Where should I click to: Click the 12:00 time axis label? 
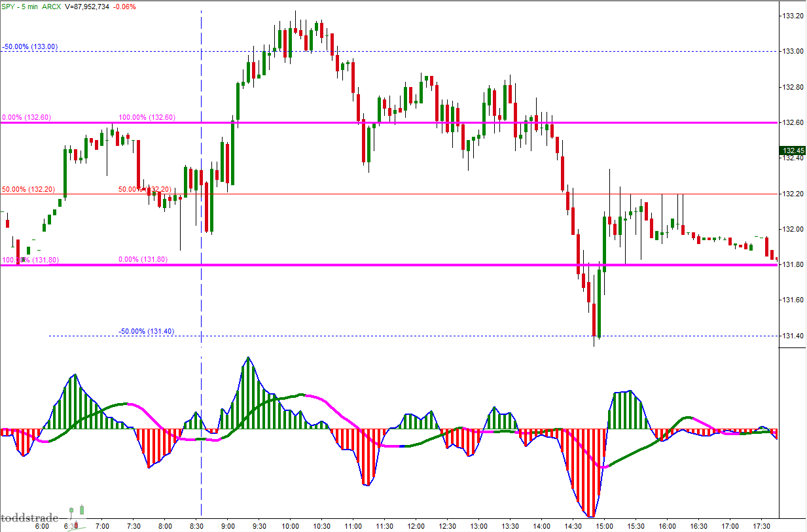pyautogui.click(x=416, y=525)
